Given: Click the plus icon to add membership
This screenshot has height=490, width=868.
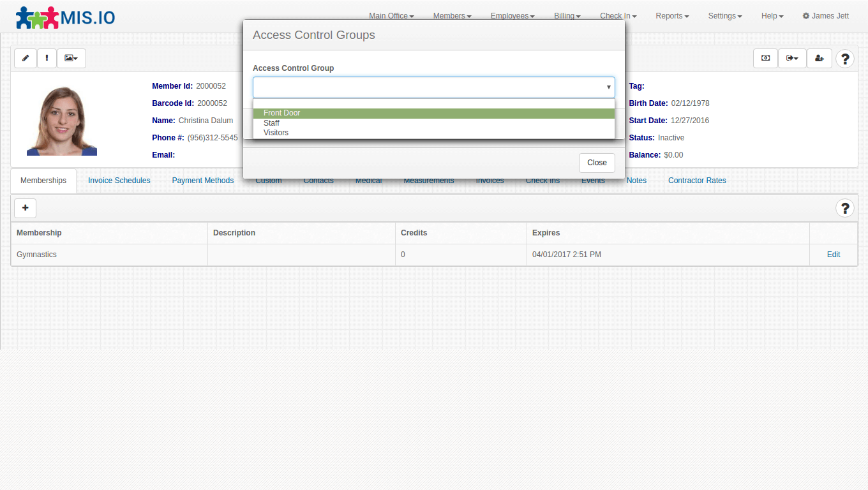Looking at the screenshot, I should click(26, 208).
